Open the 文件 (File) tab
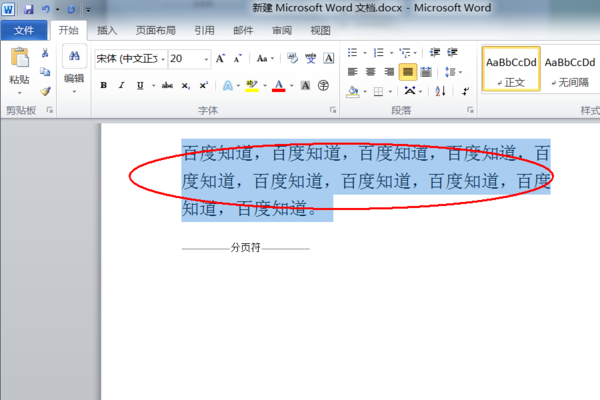This screenshot has width=600, height=400. pyautogui.click(x=24, y=30)
